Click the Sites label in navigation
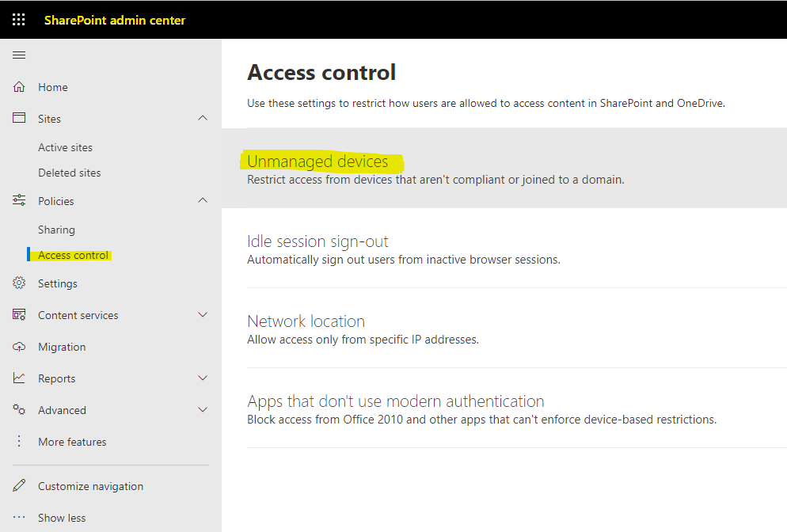Viewport: 787px width, 532px height. (49, 119)
